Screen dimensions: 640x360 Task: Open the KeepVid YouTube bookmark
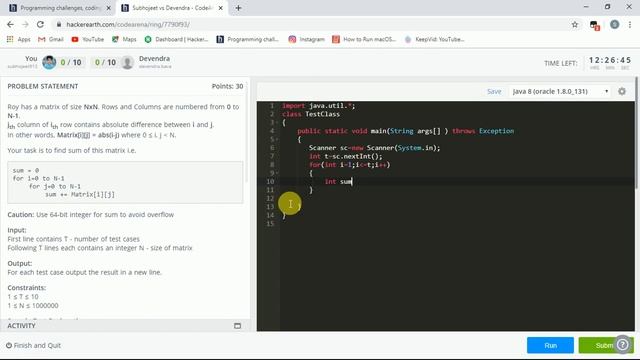click(x=434, y=39)
